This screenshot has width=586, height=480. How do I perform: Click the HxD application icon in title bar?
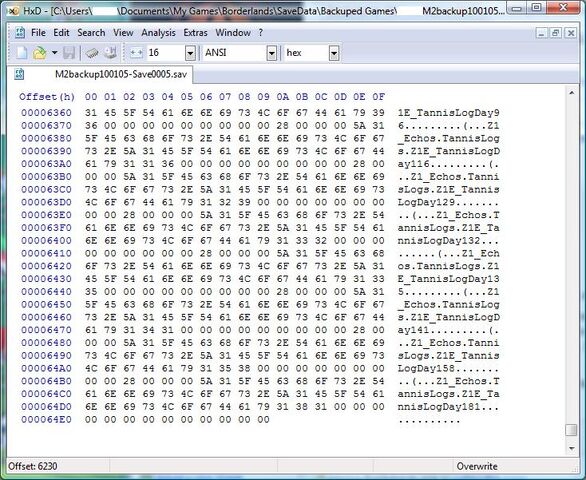pyautogui.click(x=13, y=11)
